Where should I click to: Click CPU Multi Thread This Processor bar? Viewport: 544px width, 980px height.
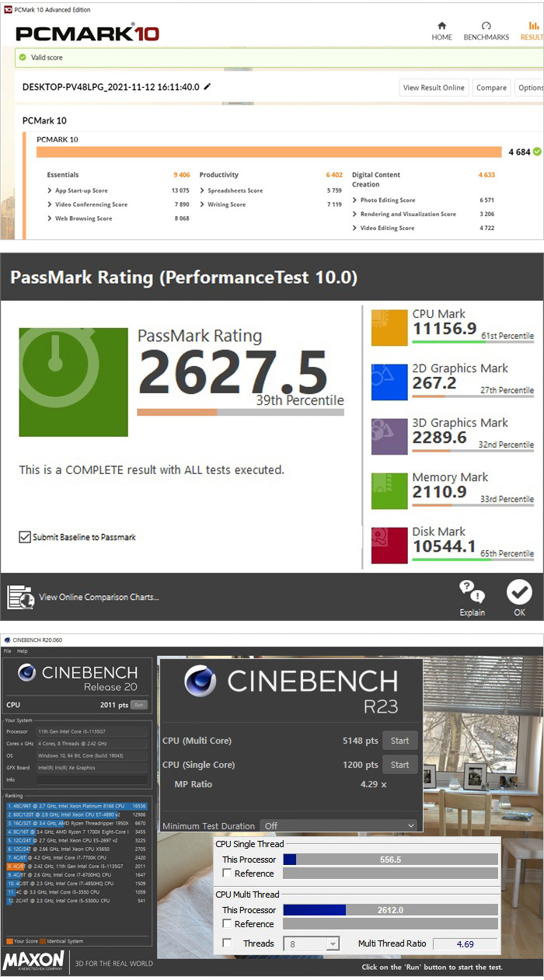(x=390, y=910)
